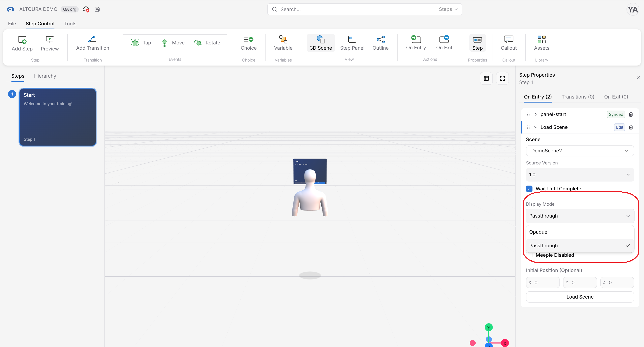The width and height of the screenshot is (644, 347).
Task: Delete the Load Scene action
Action: (631, 127)
